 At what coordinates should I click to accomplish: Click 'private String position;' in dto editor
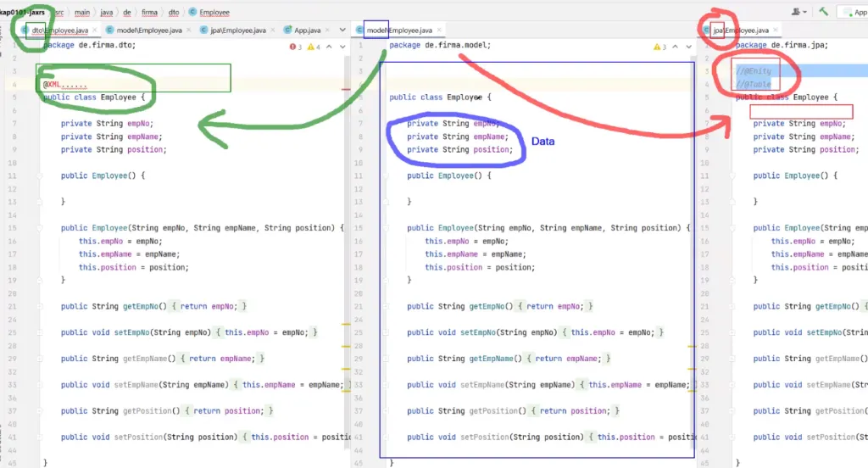pos(114,149)
